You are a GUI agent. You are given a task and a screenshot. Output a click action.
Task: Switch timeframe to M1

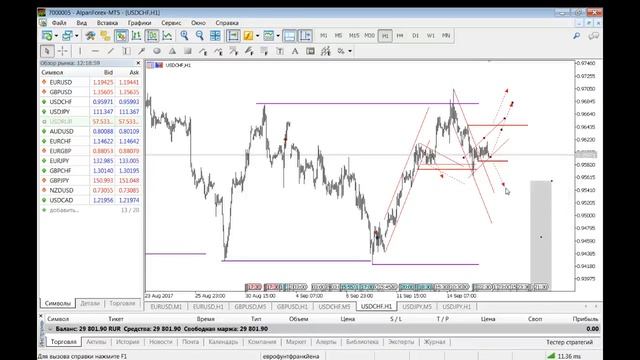(x=324, y=36)
